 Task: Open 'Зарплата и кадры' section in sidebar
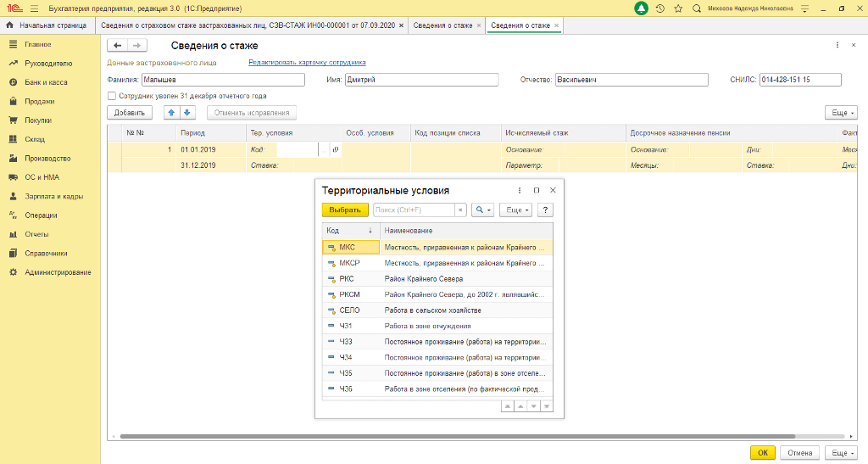(x=53, y=196)
